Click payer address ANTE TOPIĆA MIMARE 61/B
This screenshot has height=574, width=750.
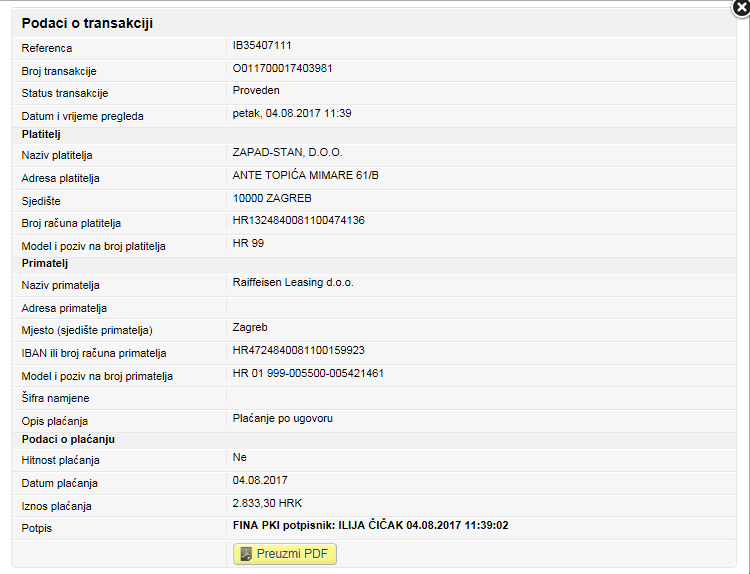tap(306, 175)
